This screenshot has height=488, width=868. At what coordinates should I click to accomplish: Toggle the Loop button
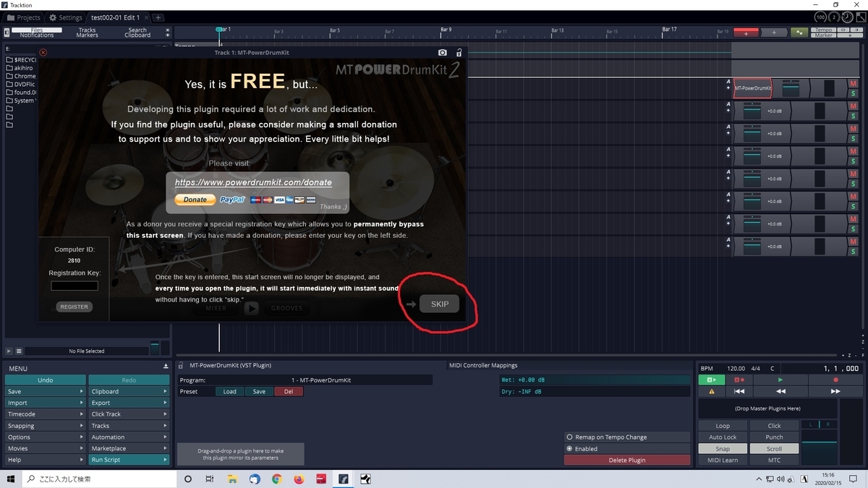723,426
